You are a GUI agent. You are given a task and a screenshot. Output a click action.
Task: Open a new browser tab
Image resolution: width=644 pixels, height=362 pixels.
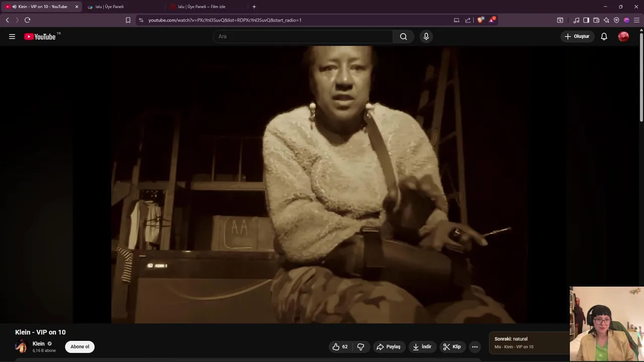pyautogui.click(x=254, y=7)
